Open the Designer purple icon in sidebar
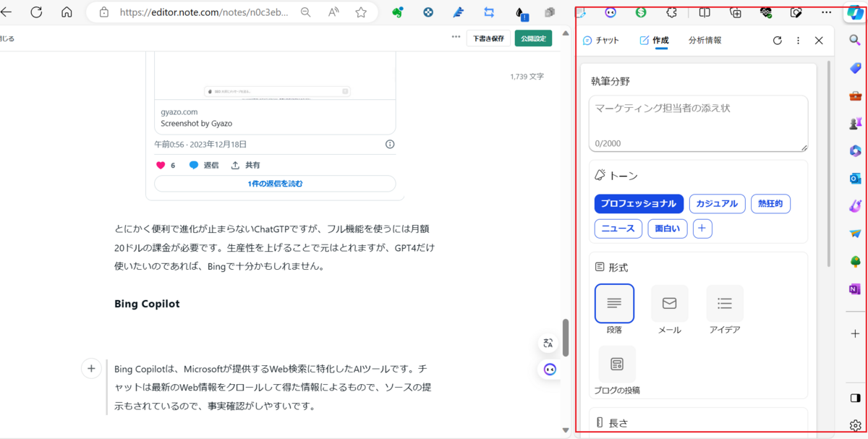This screenshot has height=439, width=868. 855,205
